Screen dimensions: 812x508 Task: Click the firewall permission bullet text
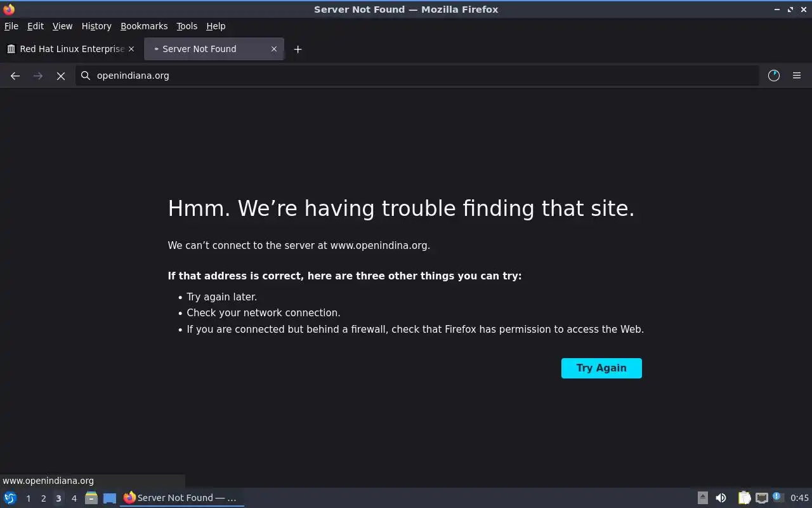coord(415,330)
